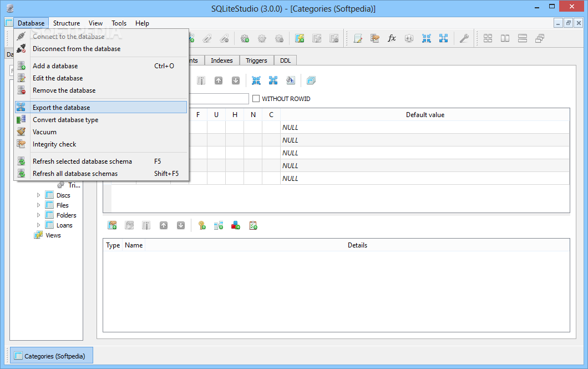Expand the Folders table node arrow
This screenshot has width=588, height=369.
pyautogui.click(x=38, y=215)
